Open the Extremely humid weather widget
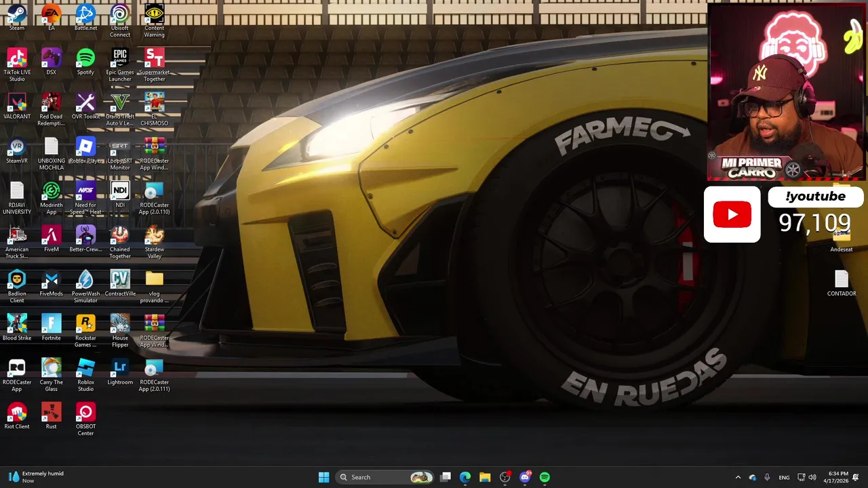The width and height of the screenshot is (868, 488). 37,477
